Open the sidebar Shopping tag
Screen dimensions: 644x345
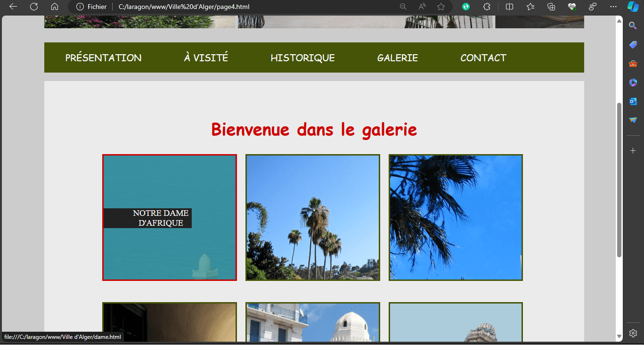(x=633, y=44)
